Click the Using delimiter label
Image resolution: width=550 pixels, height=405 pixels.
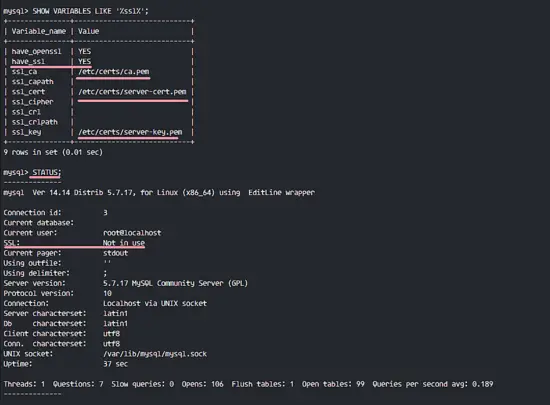tap(36, 273)
